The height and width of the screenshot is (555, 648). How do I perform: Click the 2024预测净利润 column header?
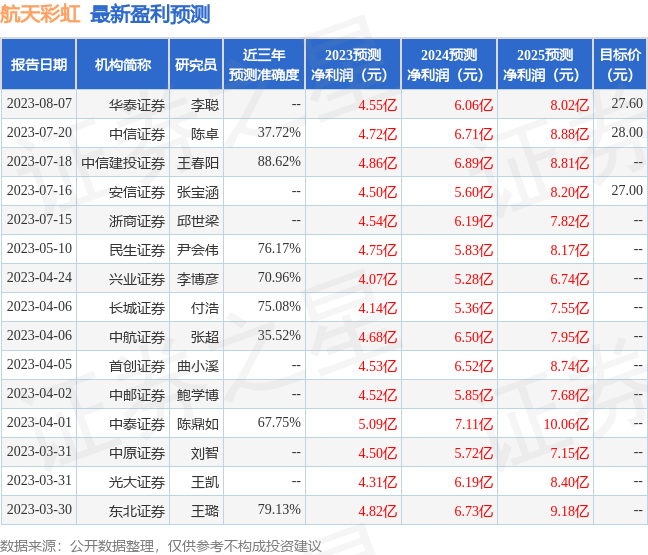(449, 64)
